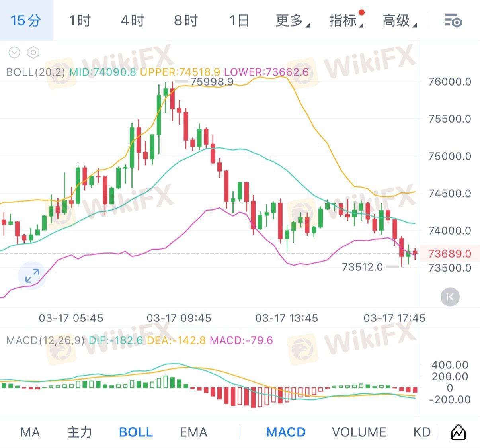The image size is (480, 448).
Task: Open the hexagon indicator settings icon
Action: 33,52
